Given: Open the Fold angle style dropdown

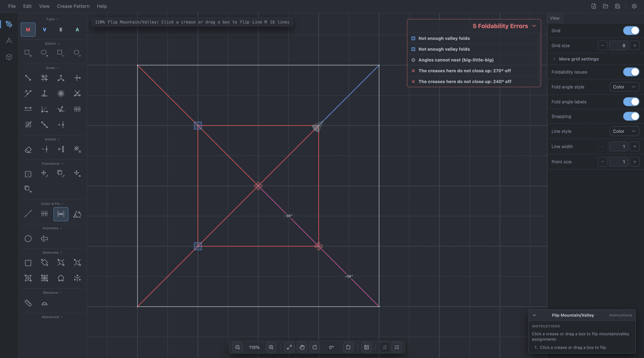Looking at the screenshot, I should (x=624, y=87).
